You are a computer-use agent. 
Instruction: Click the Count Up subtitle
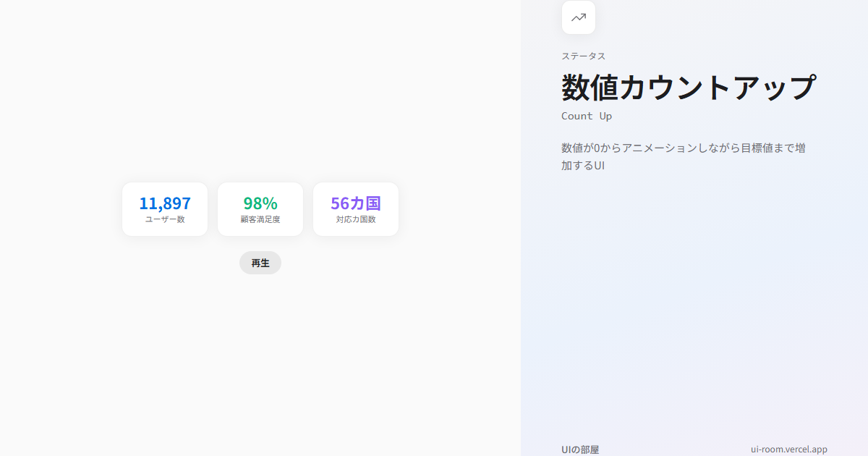587,116
